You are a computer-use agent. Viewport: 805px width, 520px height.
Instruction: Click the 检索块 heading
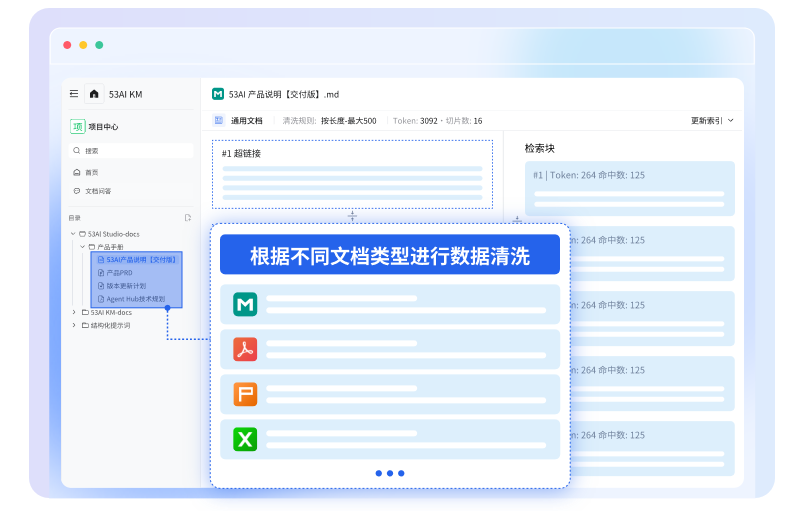540,148
